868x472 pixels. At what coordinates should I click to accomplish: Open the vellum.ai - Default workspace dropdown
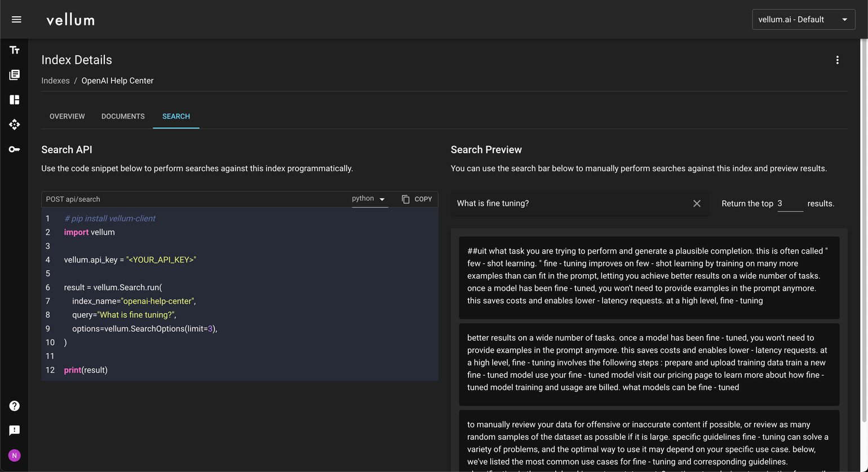point(804,19)
